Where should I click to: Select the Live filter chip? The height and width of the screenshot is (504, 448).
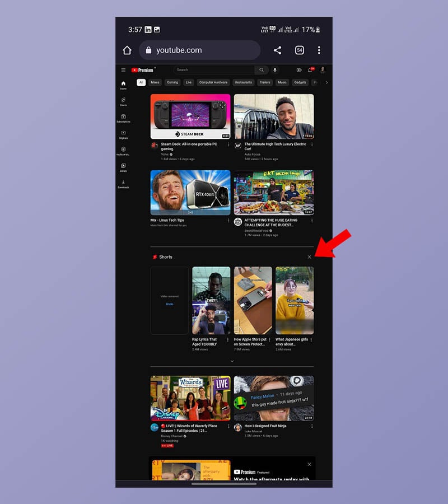coord(189,82)
